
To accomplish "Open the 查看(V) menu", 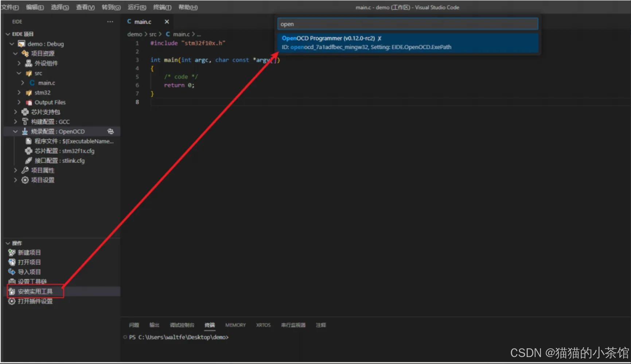I will click(85, 7).
